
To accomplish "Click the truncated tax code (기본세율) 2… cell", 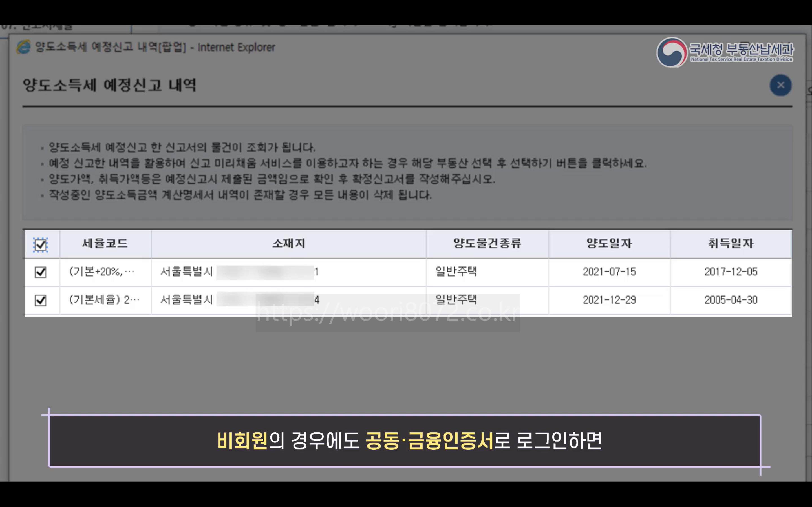I will (104, 300).
